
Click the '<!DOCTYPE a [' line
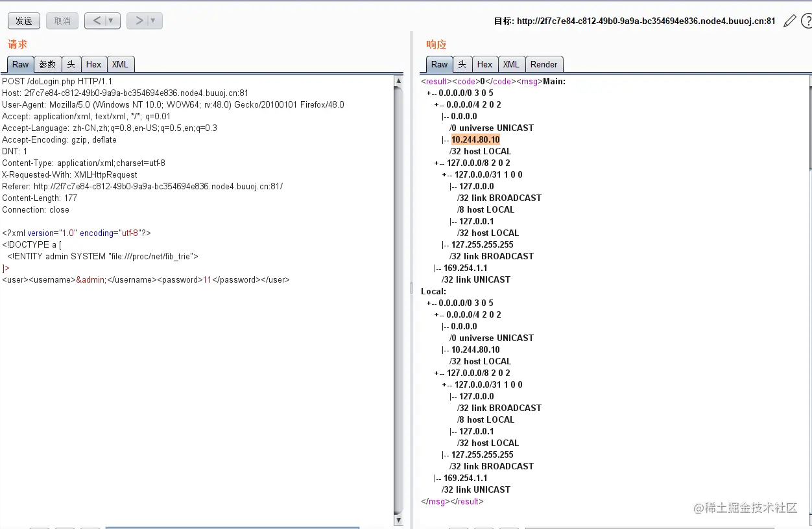tap(32, 244)
